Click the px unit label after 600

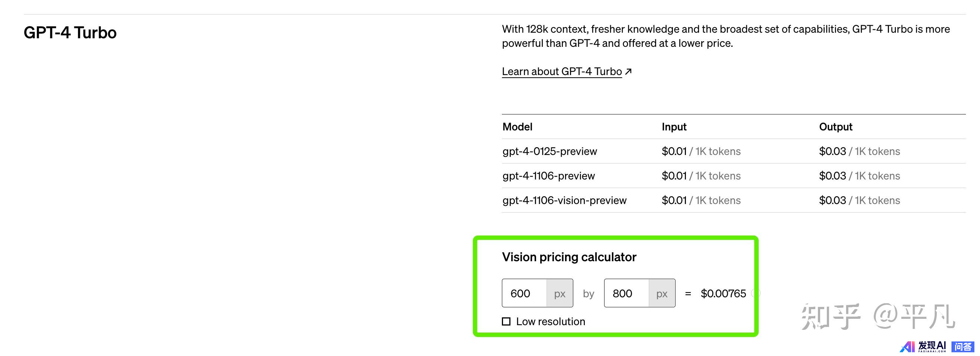pyautogui.click(x=560, y=293)
